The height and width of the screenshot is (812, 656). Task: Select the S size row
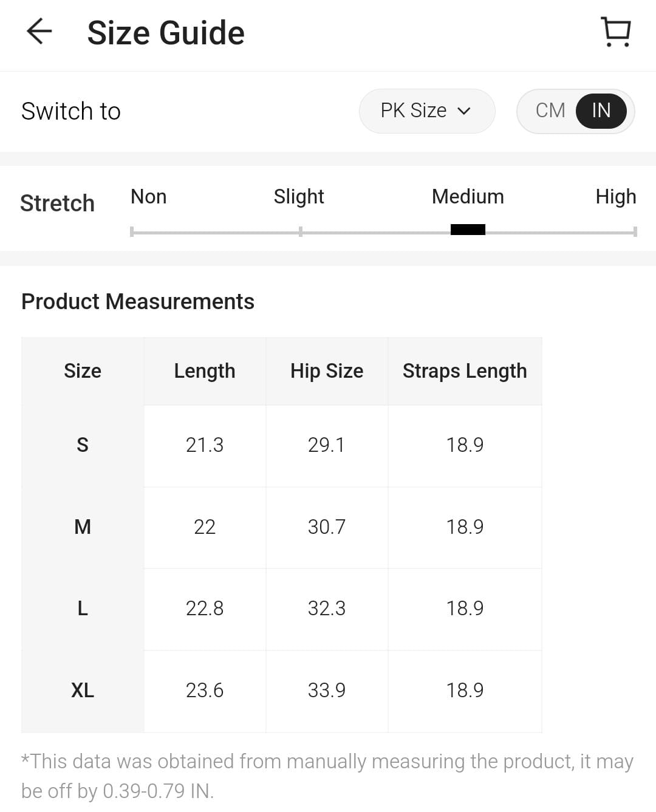click(x=83, y=445)
